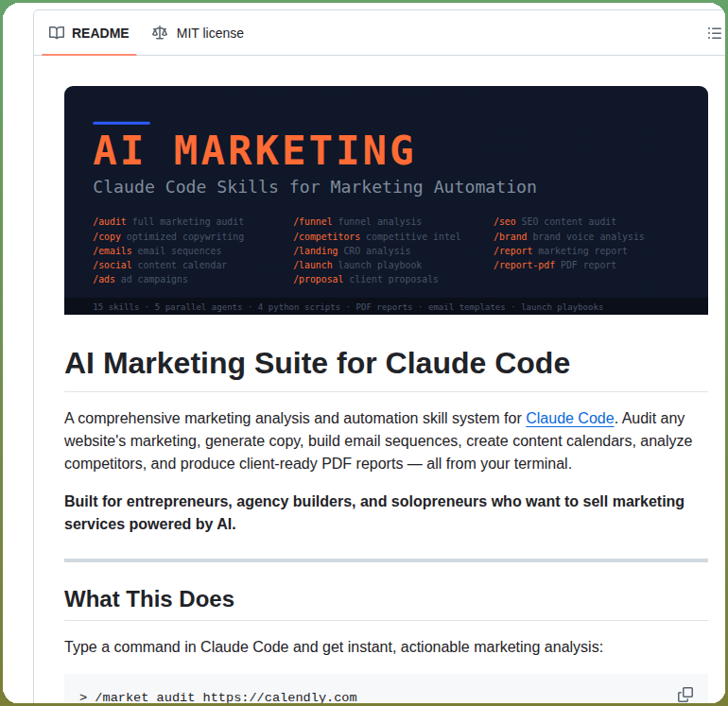Click the README book icon
728x706 pixels.
click(x=57, y=33)
